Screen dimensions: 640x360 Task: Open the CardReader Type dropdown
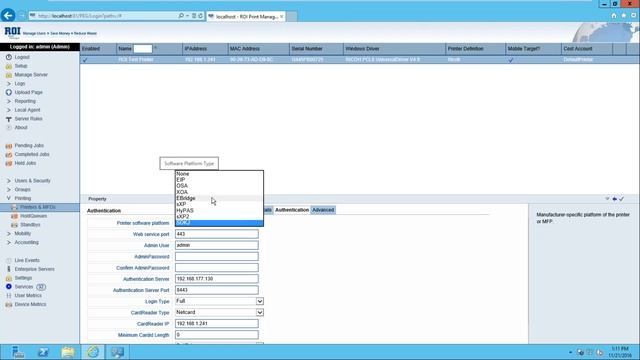(x=260, y=313)
